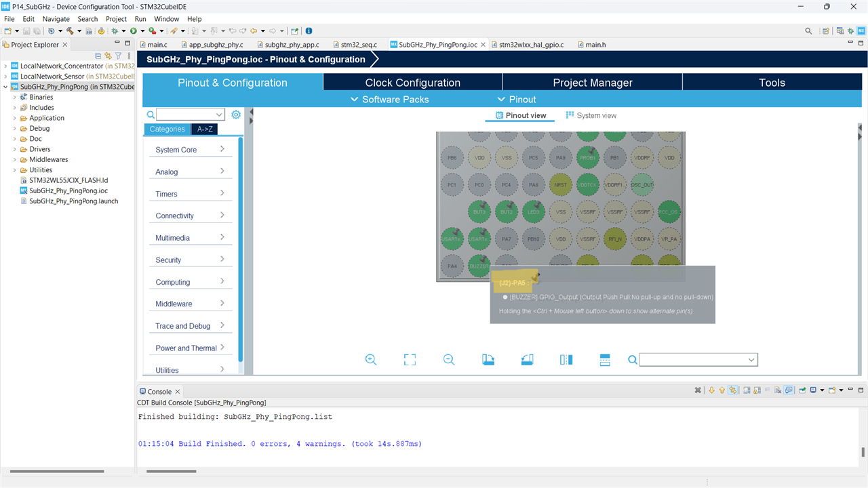Open the Window menu
This screenshot has width=868, height=488.
(x=167, y=19)
